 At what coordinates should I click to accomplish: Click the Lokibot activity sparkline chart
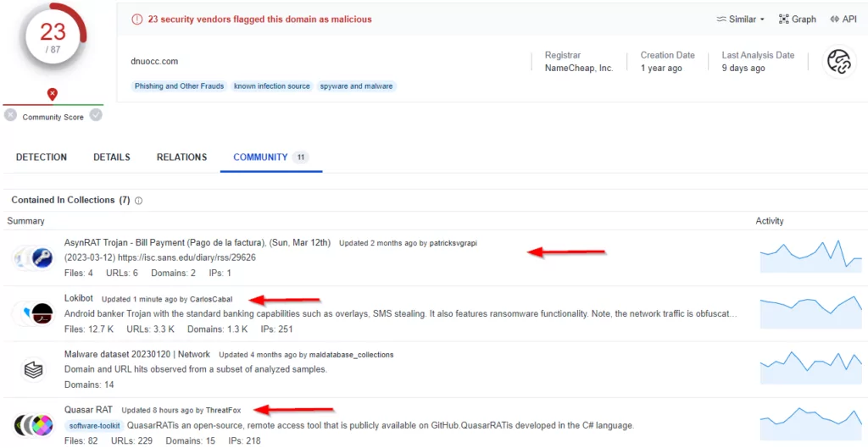pyautogui.click(x=811, y=312)
